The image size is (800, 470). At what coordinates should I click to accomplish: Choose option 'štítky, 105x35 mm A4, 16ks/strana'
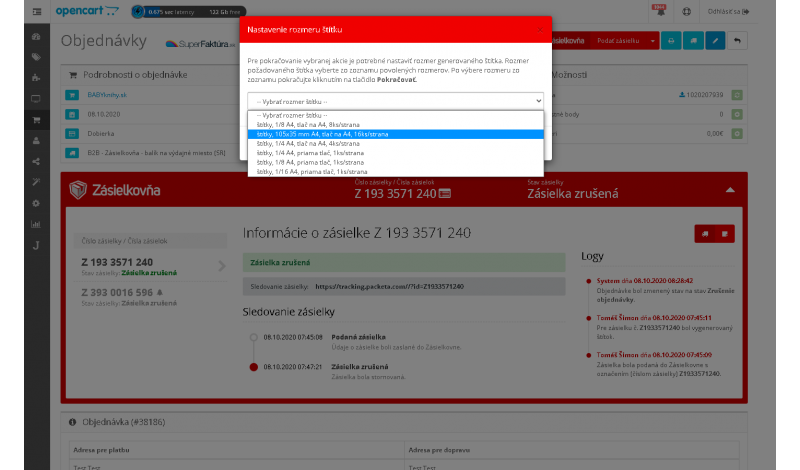click(x=395, y=134)
